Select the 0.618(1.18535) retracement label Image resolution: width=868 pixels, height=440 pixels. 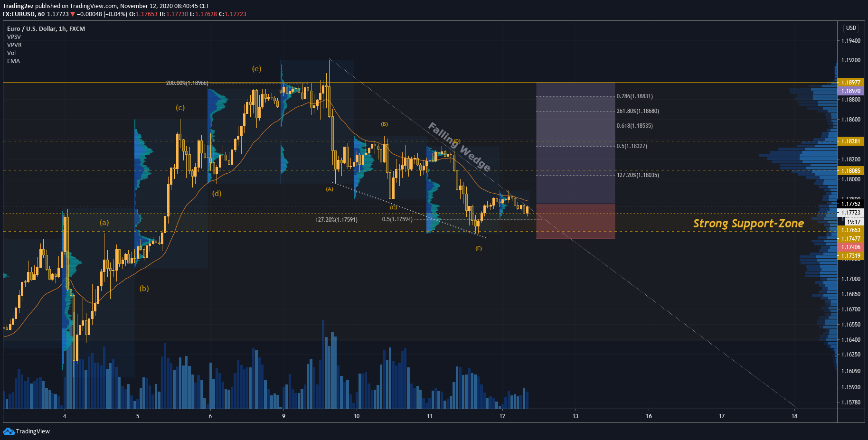(x=634, y=126)
